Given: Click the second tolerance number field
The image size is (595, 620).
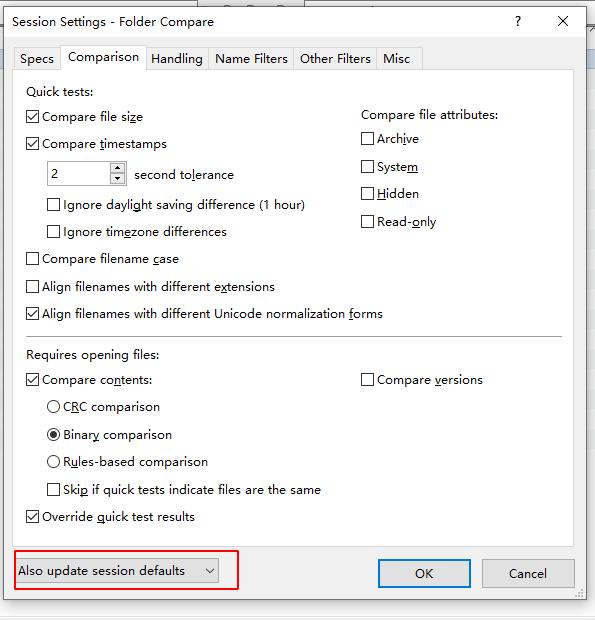Looking at the screenshot, I should pos(79,173).
